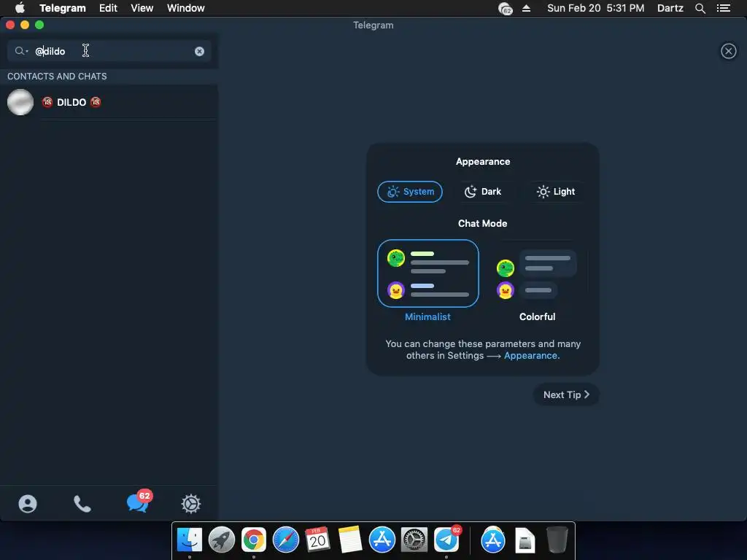Open Telegram from the Dock
747x560 pixels.
point(447,539)
